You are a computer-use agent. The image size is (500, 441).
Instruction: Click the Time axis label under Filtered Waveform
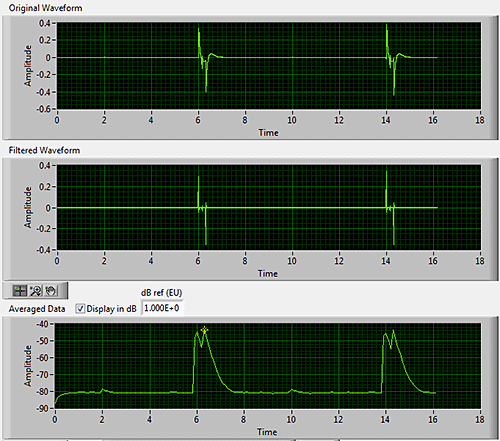pyautogui.click(x=268, y=274)
